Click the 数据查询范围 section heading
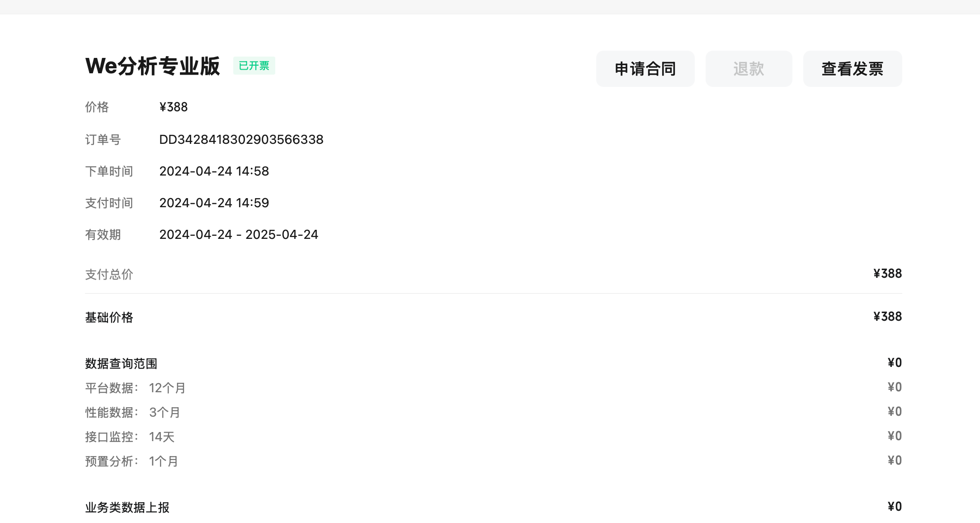 [x=121, y=363]
